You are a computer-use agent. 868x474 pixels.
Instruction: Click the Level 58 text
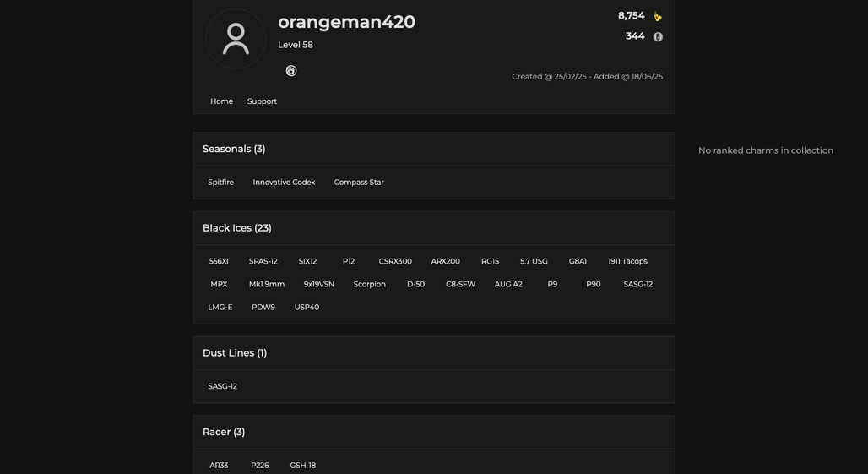pos(296,45)
